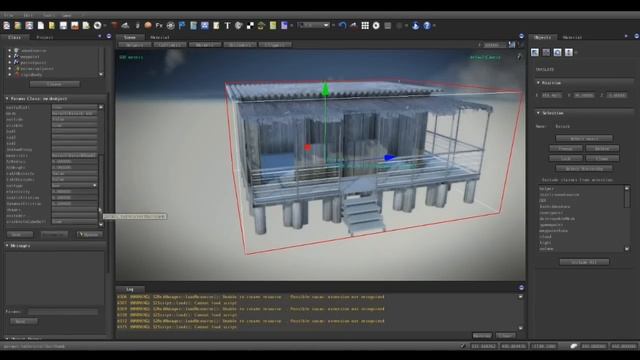Click the wide button at top of Selection
The width and height of the screenshot is (640, 360).
[x=584, y=138]
